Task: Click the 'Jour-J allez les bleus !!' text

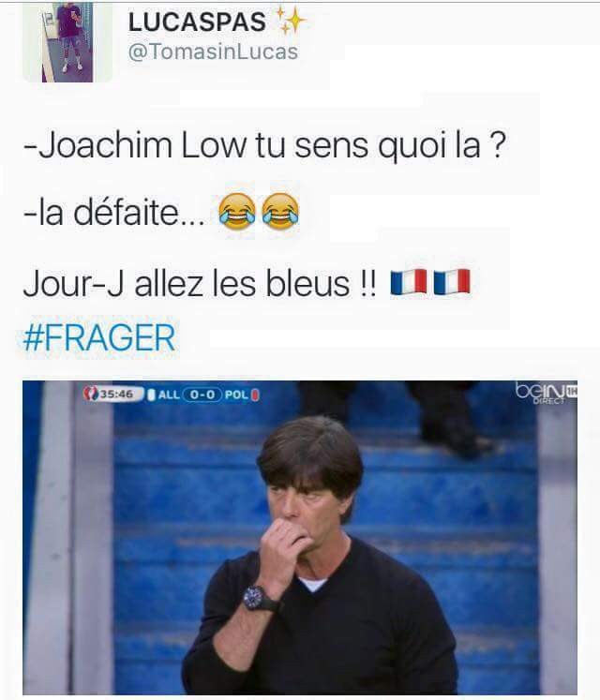Action: (x=200, y=284)
